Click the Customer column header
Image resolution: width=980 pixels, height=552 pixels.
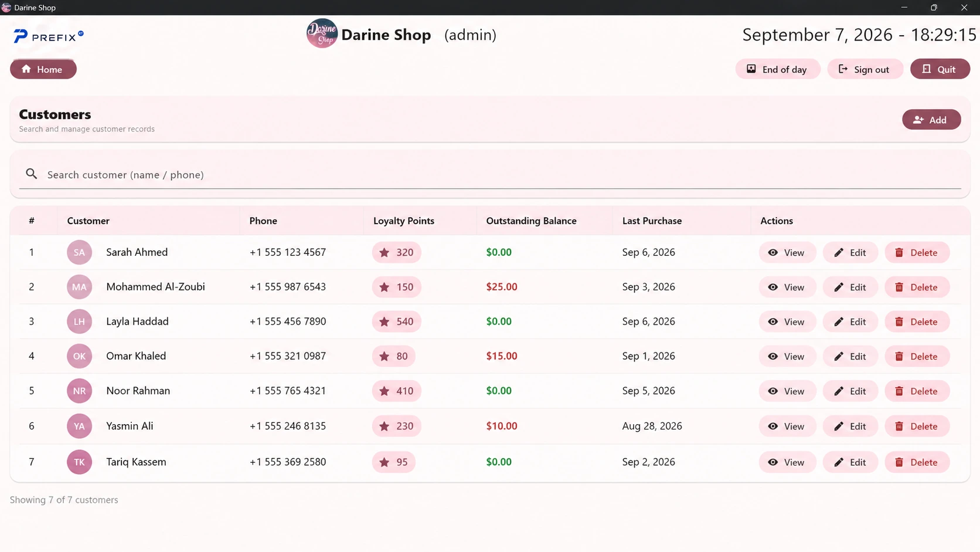tap(88, 221)
